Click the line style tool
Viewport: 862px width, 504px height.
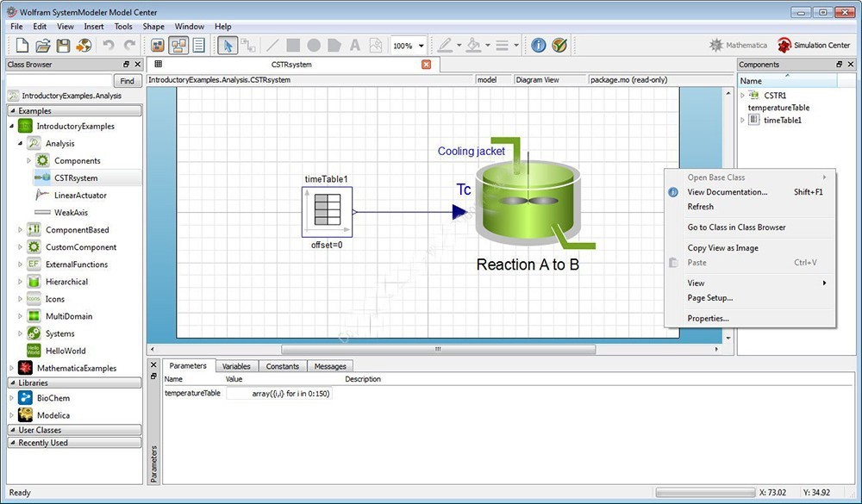coord(502,45)
